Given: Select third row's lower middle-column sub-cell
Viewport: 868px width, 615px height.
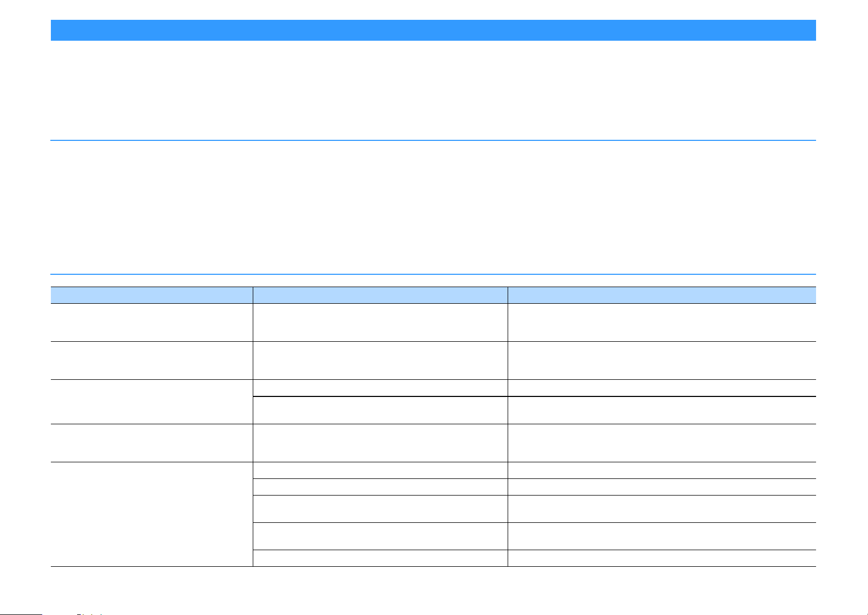Looking at the screenshot, I should coord(380,410).
